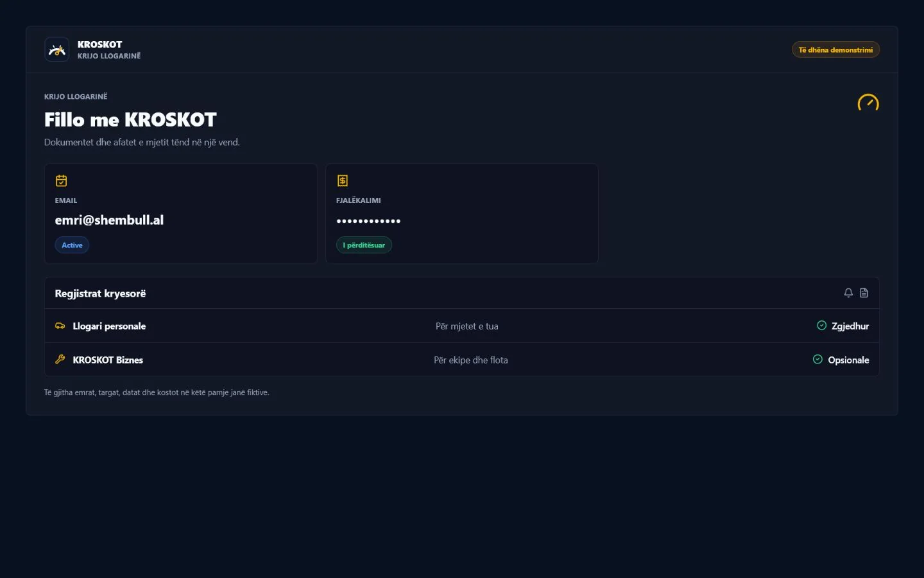Open notifications bell in Regjistrat kryesorë
Viewport: 924px width, 578px height.
click(848, 293)
